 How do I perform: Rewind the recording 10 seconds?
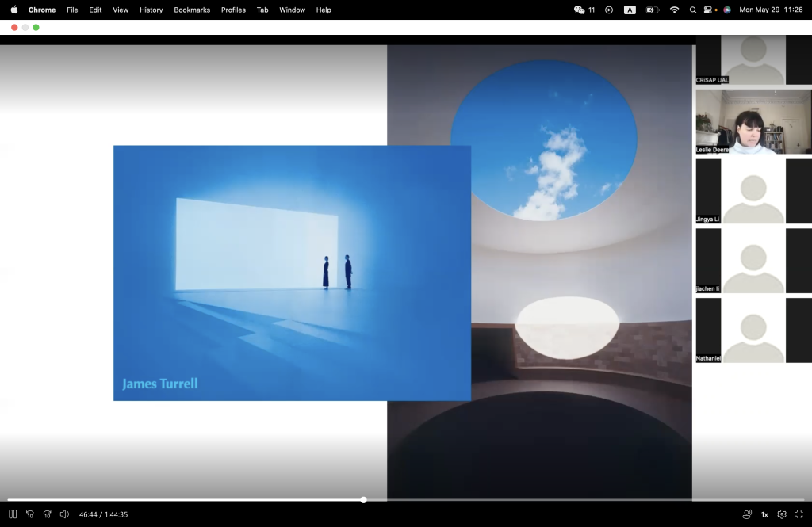coord(30,514)
